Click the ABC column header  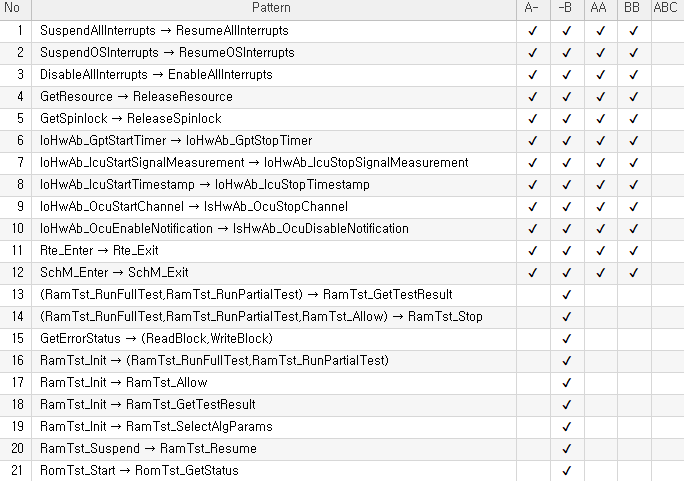665,8
